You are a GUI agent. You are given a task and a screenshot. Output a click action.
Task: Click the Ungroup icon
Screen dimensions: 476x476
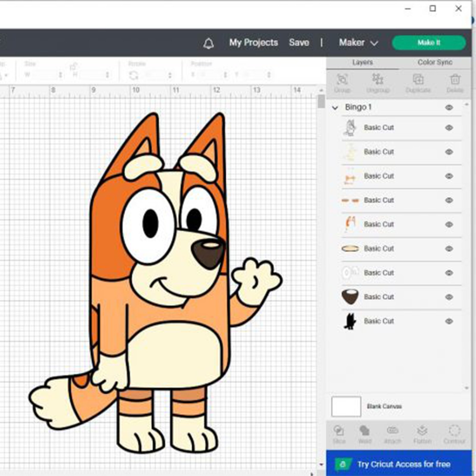(x=378, y=83)
